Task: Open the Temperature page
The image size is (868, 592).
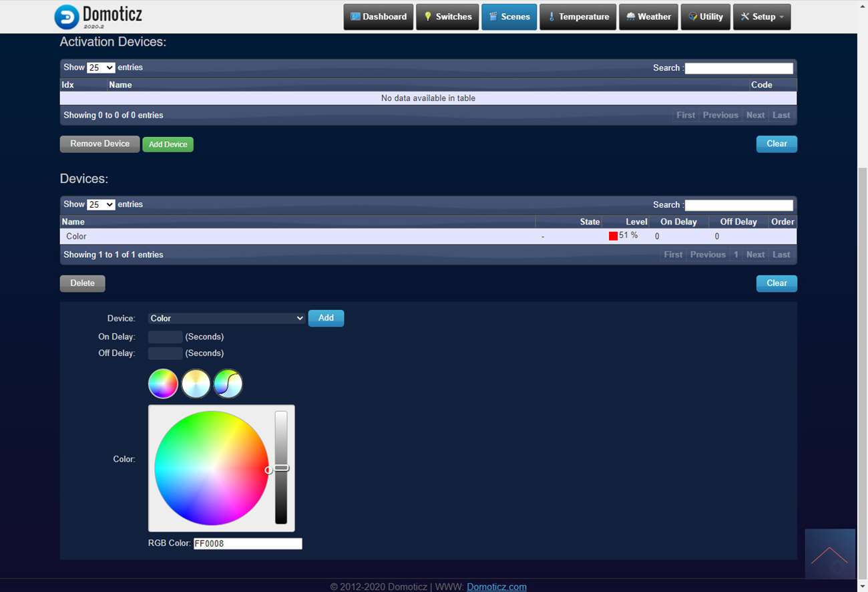Action: click(x=578, y=17)
